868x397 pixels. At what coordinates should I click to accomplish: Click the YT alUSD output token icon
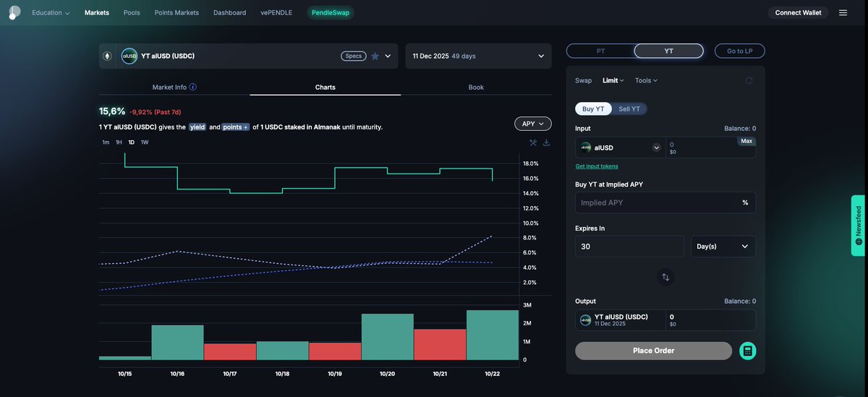(x=585, y=320)
